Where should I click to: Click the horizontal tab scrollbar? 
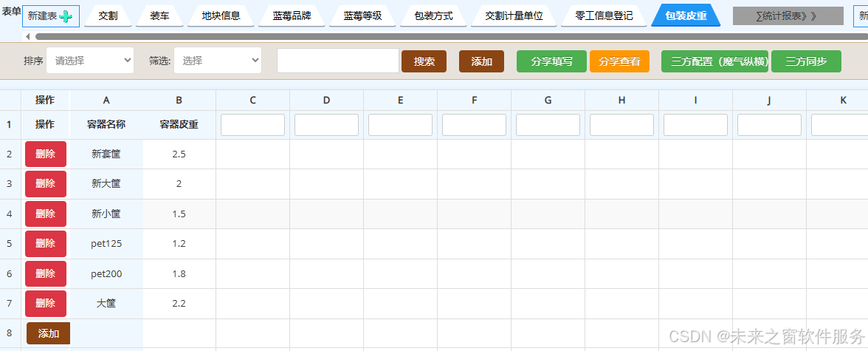coord(443,36)
